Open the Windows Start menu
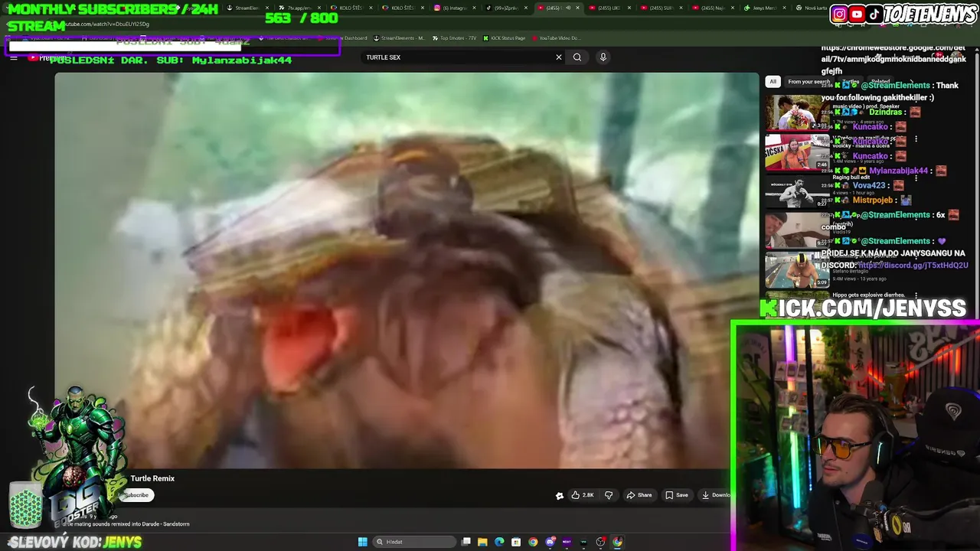Image resolution: width=980 pixels, height=551 pixels. coord(362,542)
